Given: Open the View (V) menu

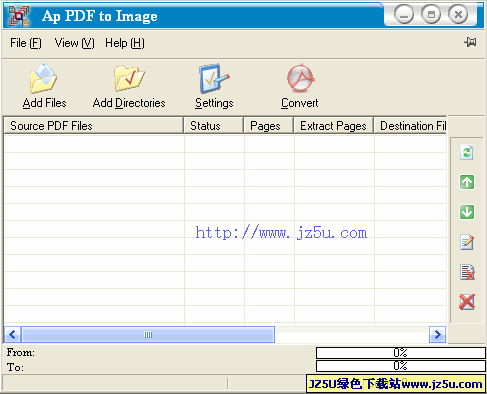Looking at the screenshot, I should (75, 43).
